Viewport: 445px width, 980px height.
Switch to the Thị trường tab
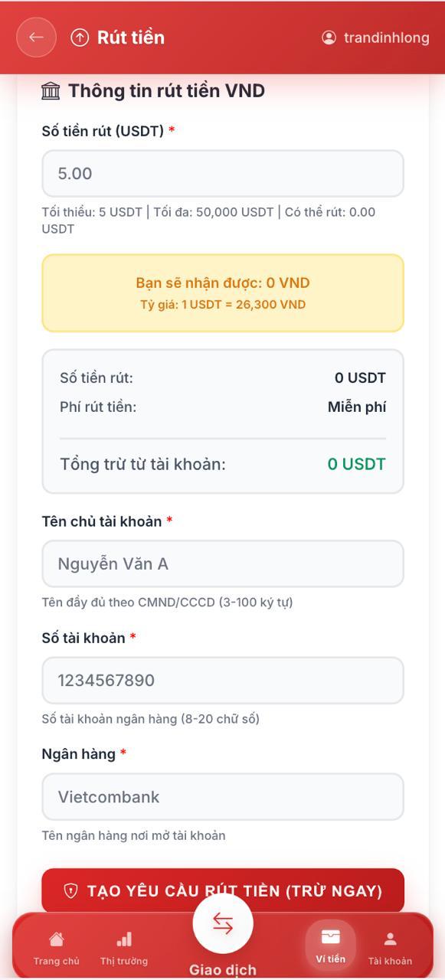coord(125,947)
